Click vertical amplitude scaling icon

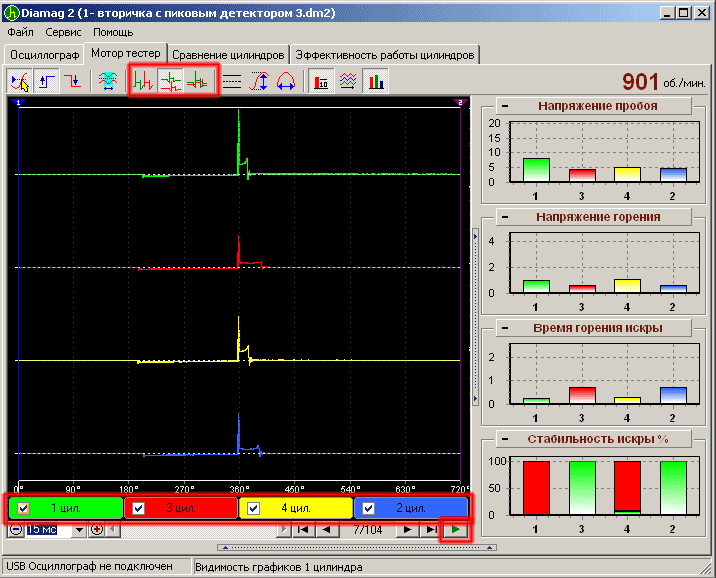259,81
